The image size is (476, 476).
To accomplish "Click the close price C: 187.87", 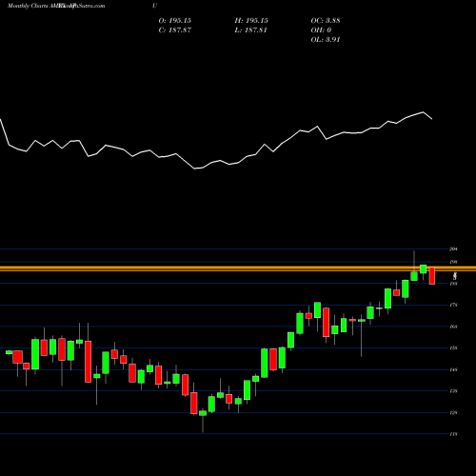I will click(175, 30).
